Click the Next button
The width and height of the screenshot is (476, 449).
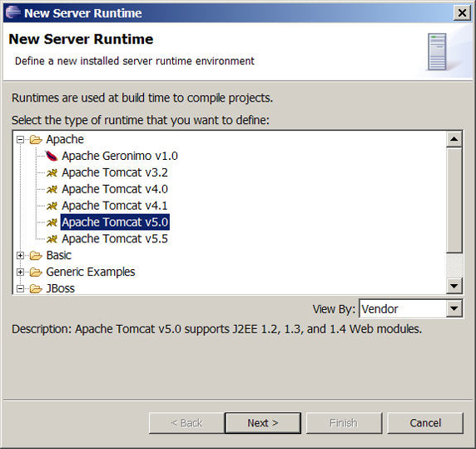(x=263, y=423)
